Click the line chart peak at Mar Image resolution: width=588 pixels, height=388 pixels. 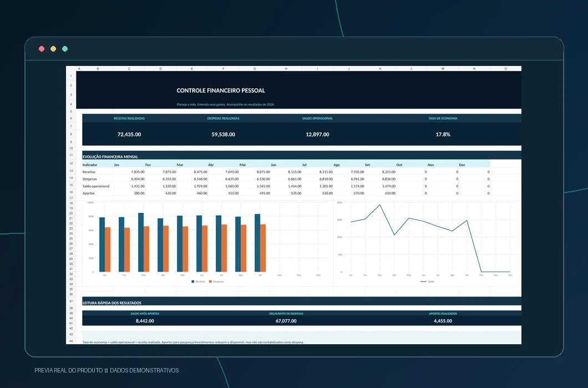point(380,205)
